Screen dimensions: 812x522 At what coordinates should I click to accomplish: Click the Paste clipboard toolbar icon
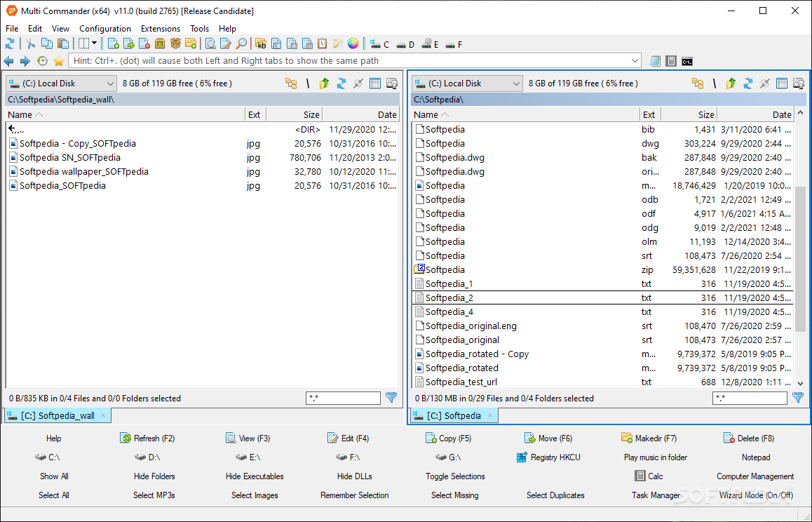(x=62, y=44)
